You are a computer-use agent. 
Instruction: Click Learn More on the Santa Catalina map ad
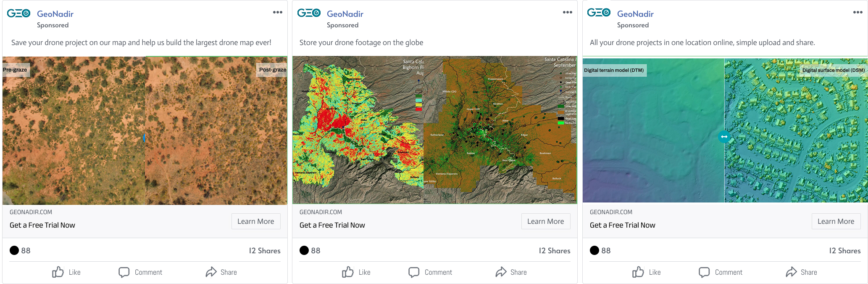[545, 221]
